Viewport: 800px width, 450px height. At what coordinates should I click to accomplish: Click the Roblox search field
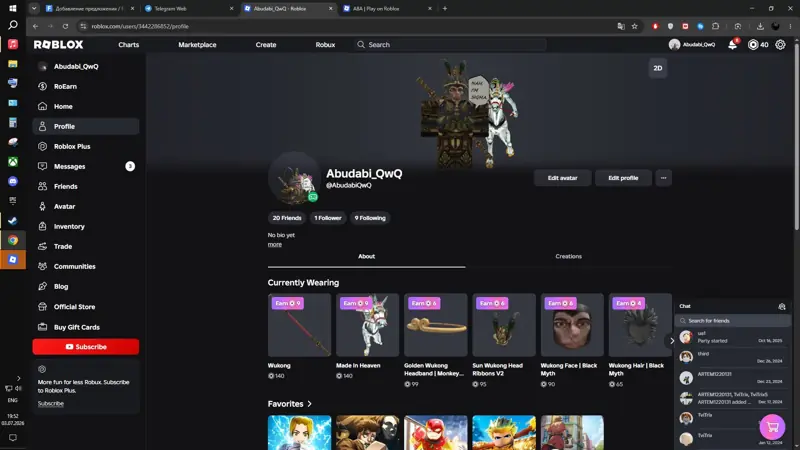point(450,45)
